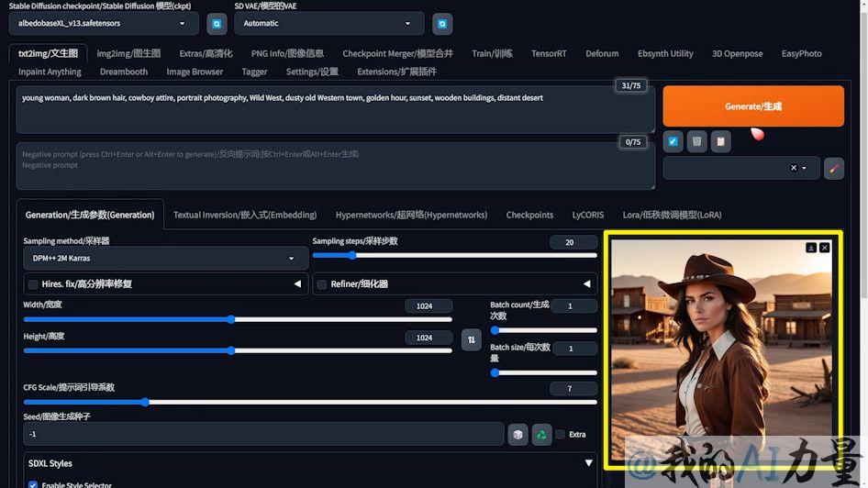Image resolution: width=868 pixels, height=488 pixels.
Task: Select the Generation parameters tab
Action: tap(90, 215)
